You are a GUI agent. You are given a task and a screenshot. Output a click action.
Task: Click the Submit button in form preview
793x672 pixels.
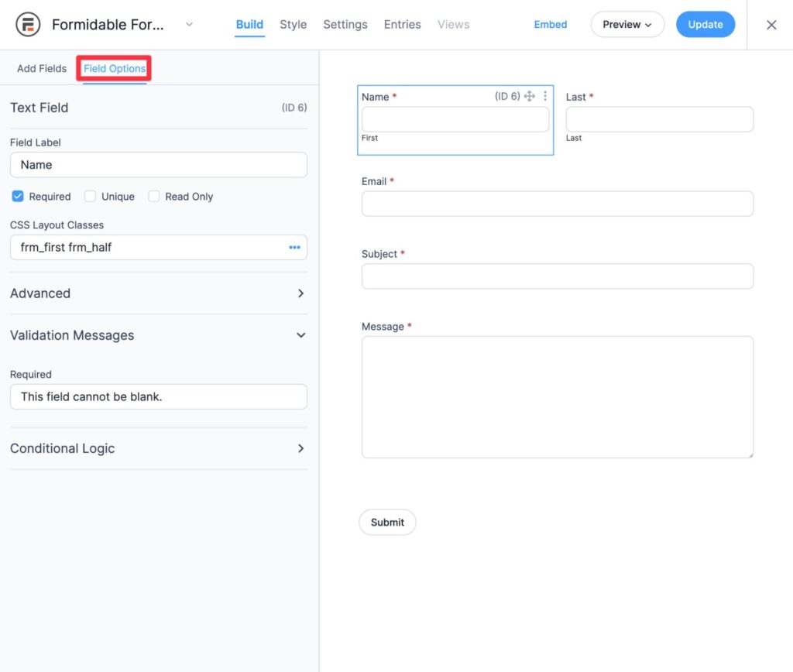pos(387,523)
